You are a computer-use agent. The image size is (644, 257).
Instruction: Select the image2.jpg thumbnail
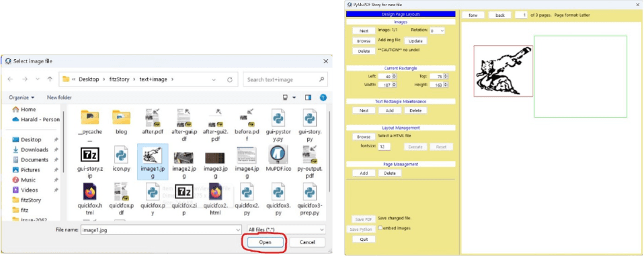(x=184, y=157)
